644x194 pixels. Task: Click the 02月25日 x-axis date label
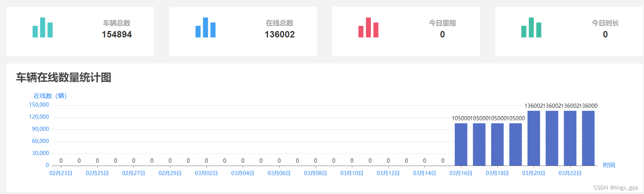[97, 173]
